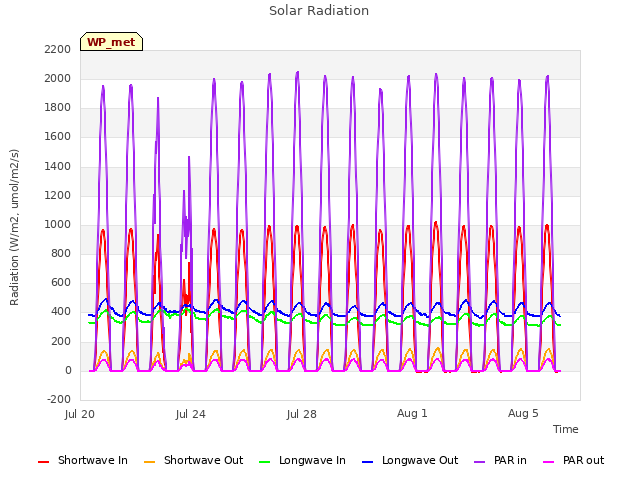Click the Time x-axis title
The width and height of the screenshot is (640, 480).
[565, 429]
